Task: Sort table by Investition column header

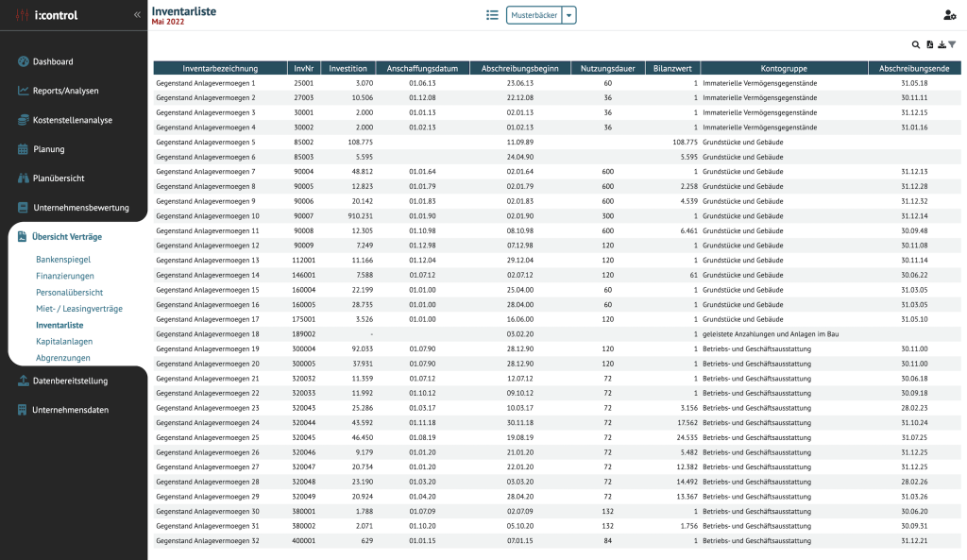Action: (x=348, y=68)
